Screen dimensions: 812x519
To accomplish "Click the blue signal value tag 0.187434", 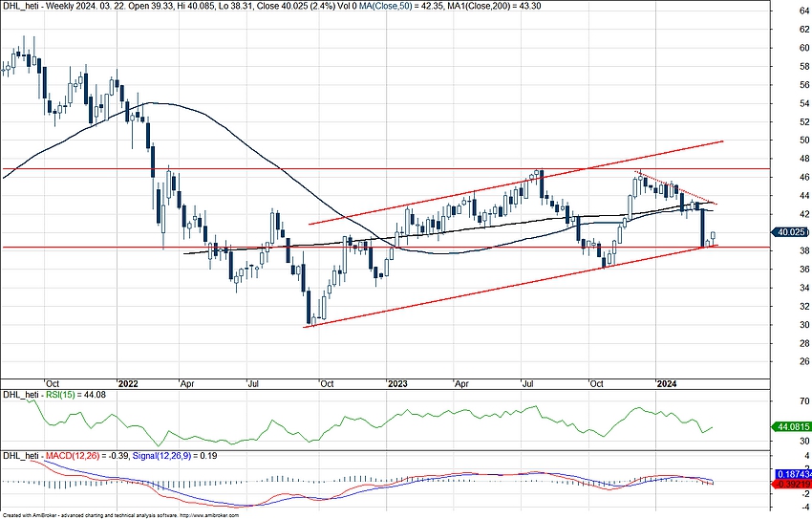I will coord(794,474).
